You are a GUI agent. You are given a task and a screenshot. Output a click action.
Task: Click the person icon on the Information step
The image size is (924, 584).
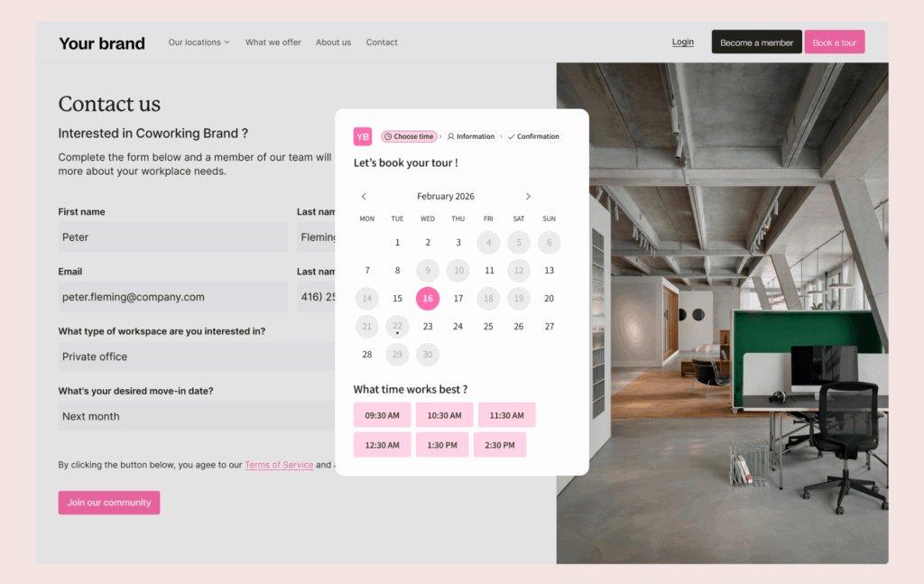[453, 136]
